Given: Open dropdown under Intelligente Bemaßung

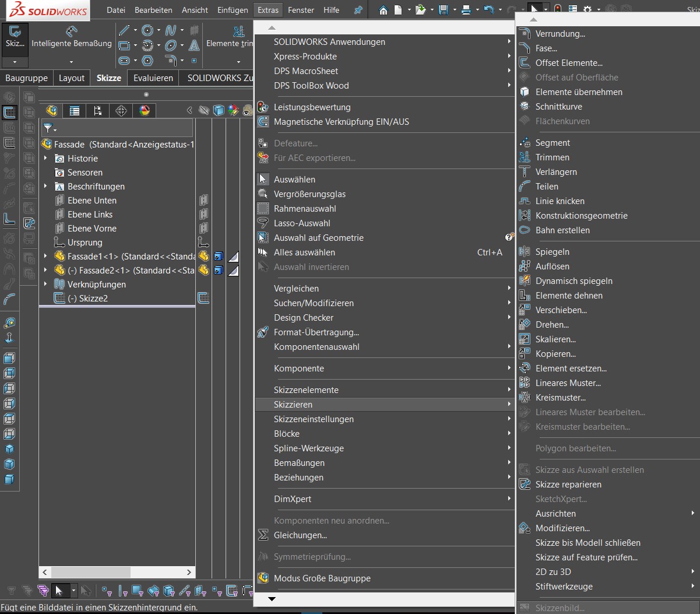Looking at the screenshot, I should tap(71, 61).
